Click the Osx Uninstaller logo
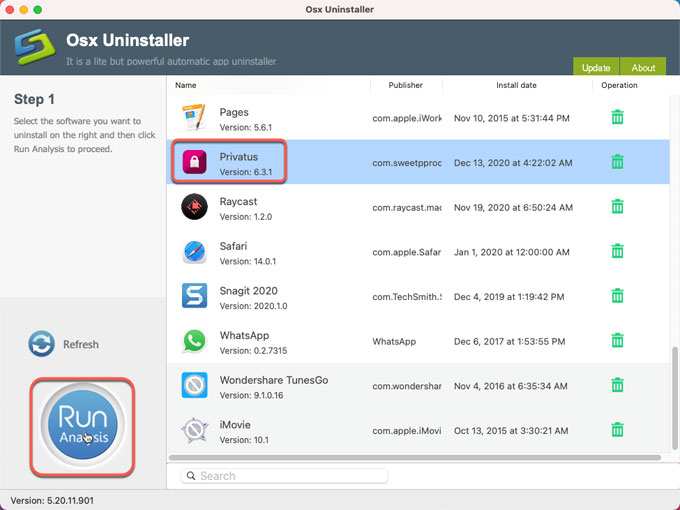This screenshot has height=510, width=680. (x=35, y=47)
